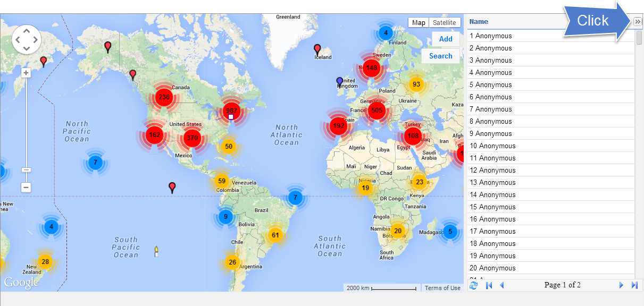Open the 148 cluster over Sweden
Viewport: 644px width, 306px height.
pyautogui.click(x=372, y=67)
